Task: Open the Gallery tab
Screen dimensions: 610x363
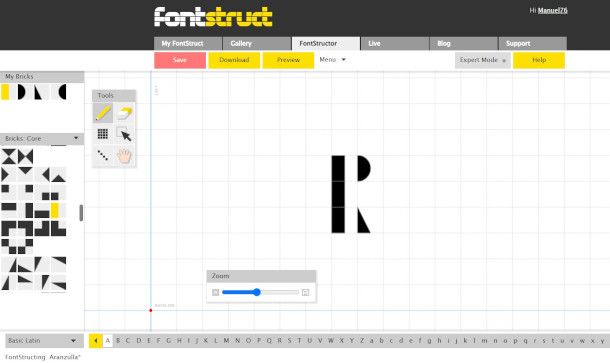Action: pos(257,44)
